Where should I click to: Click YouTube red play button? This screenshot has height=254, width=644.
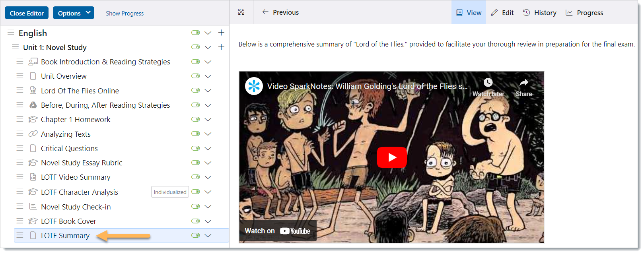(392, 157)
